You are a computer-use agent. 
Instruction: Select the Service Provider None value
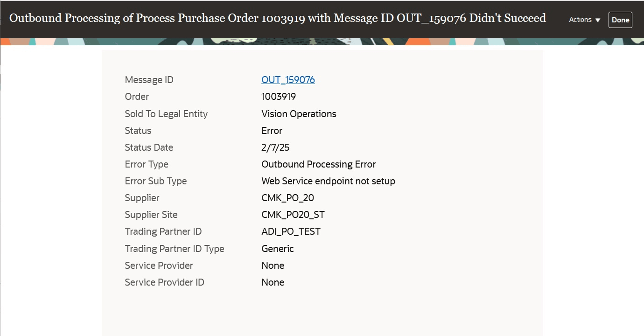pyautogui.click(x=273, y=265)
